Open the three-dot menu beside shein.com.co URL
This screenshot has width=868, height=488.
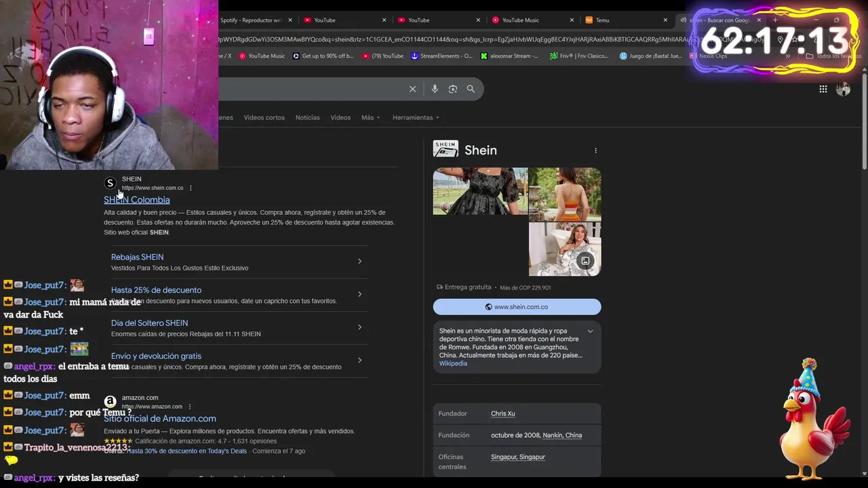point(191,188)
